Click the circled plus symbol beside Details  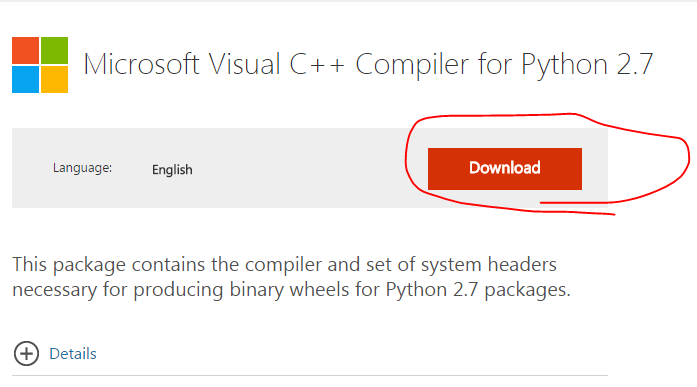coord(26,354)
